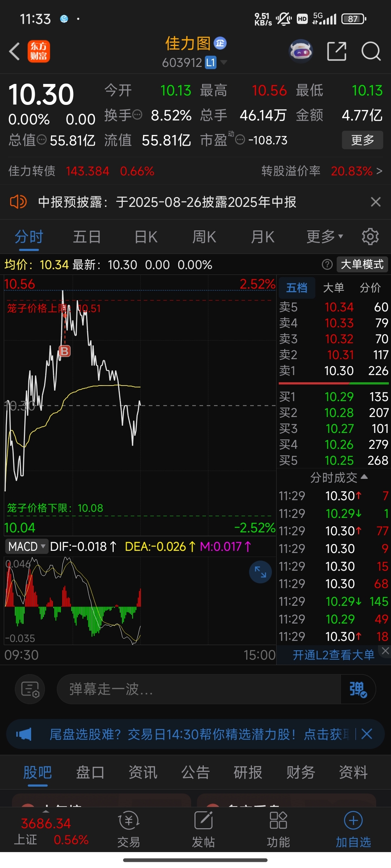Select 买5 price 10.25 row

pyautogui.click(x=333, y=460)
